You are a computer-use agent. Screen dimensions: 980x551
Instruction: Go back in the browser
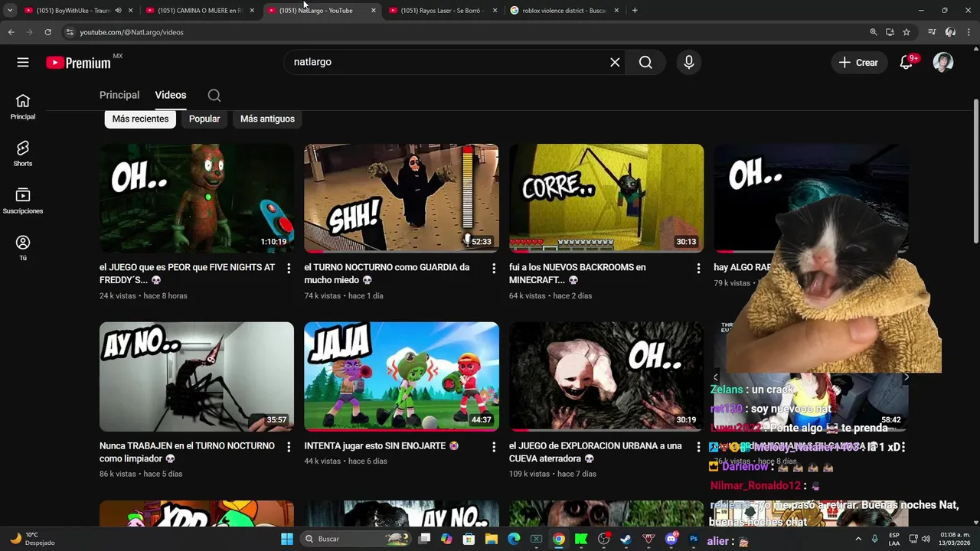coord(11,32)
